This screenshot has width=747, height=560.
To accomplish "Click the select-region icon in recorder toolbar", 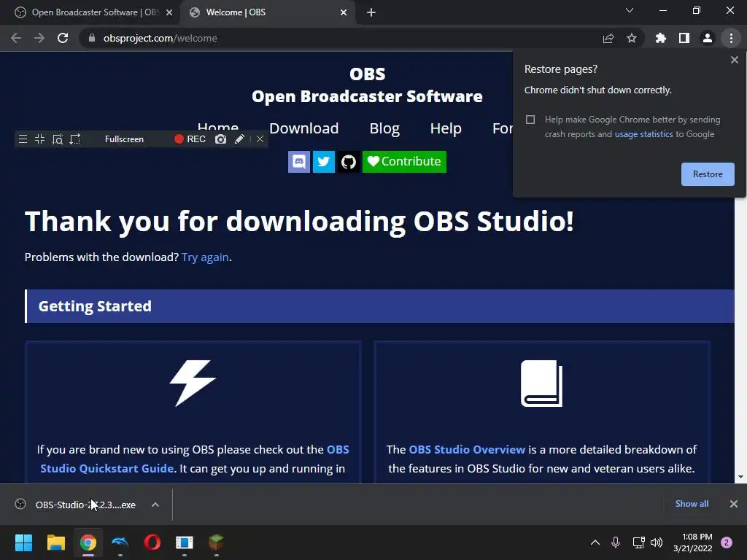I will click(75, 139).
